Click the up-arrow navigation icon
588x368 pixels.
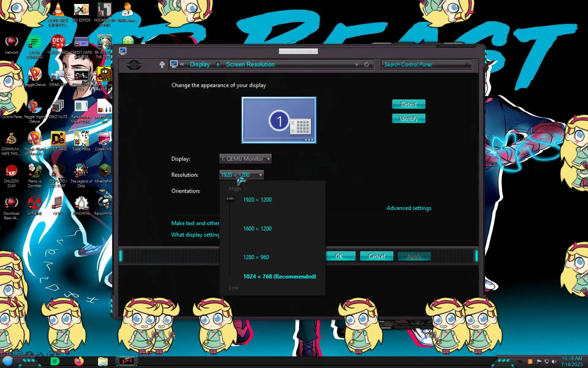click(162, 64)
